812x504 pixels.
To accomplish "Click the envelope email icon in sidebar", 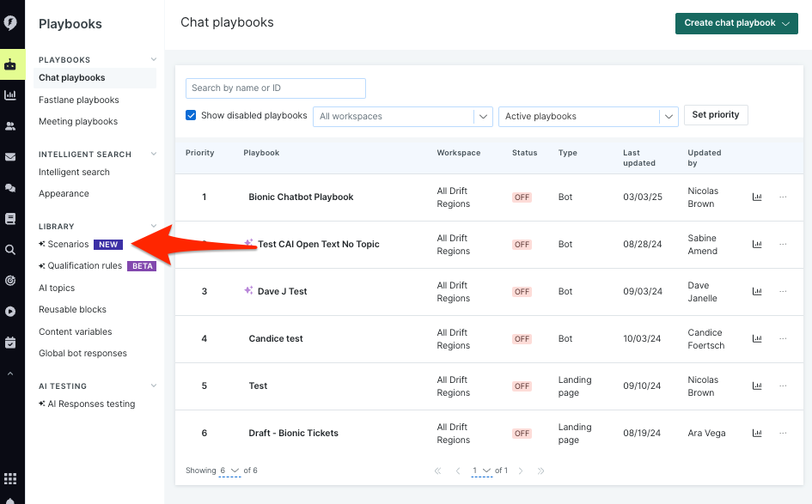I will (10, 157).
